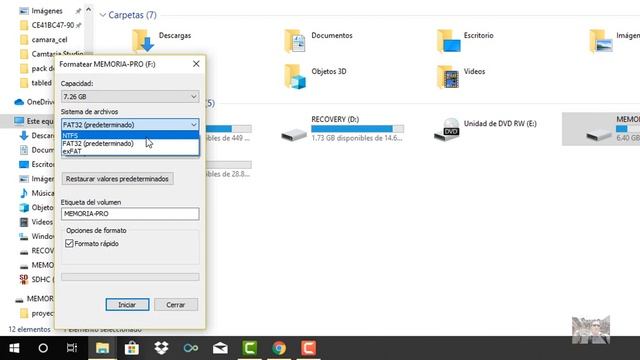The width and height of the screenshot is (640, 360).
Task: Open Task View on taskbar
Action: (72, 348)
